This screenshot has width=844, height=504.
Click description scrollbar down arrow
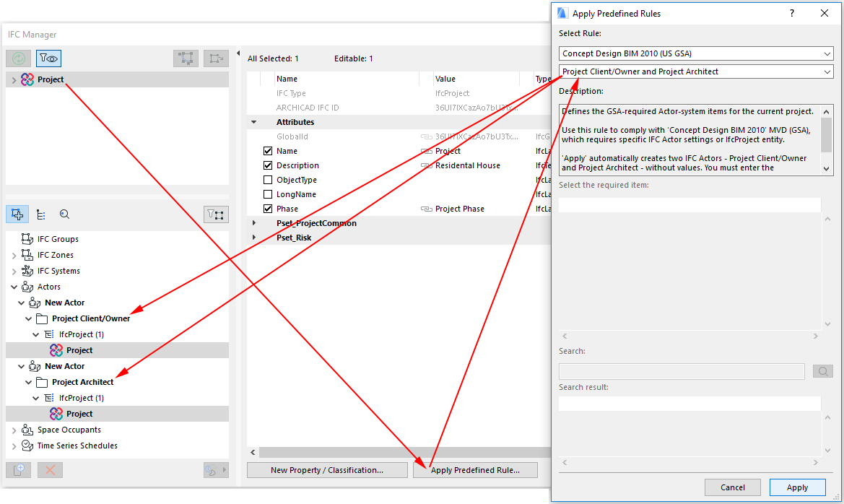point(827,169)
